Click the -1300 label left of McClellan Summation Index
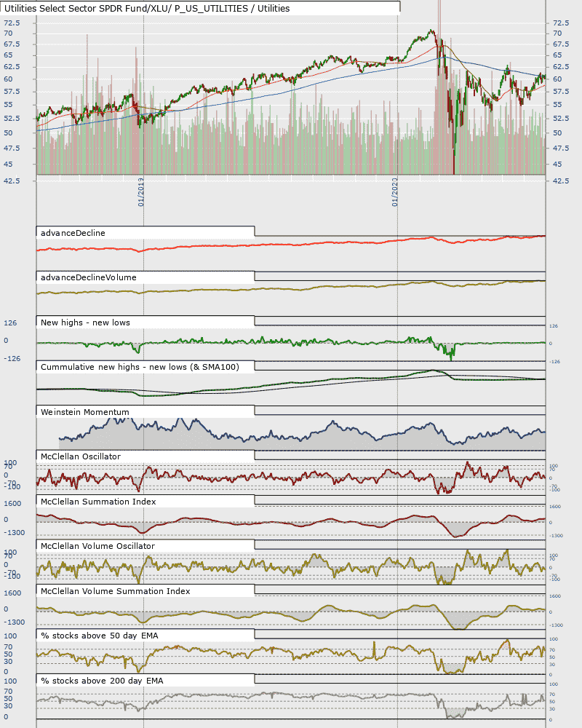This screenshot has width=582, height=728. (x=15, y=533)
